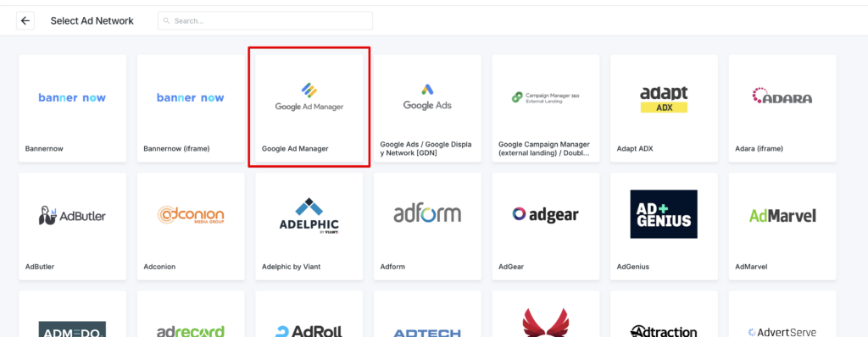Select the AdButler logo
This screenshot has height=337, width=868.
(73, 215)
